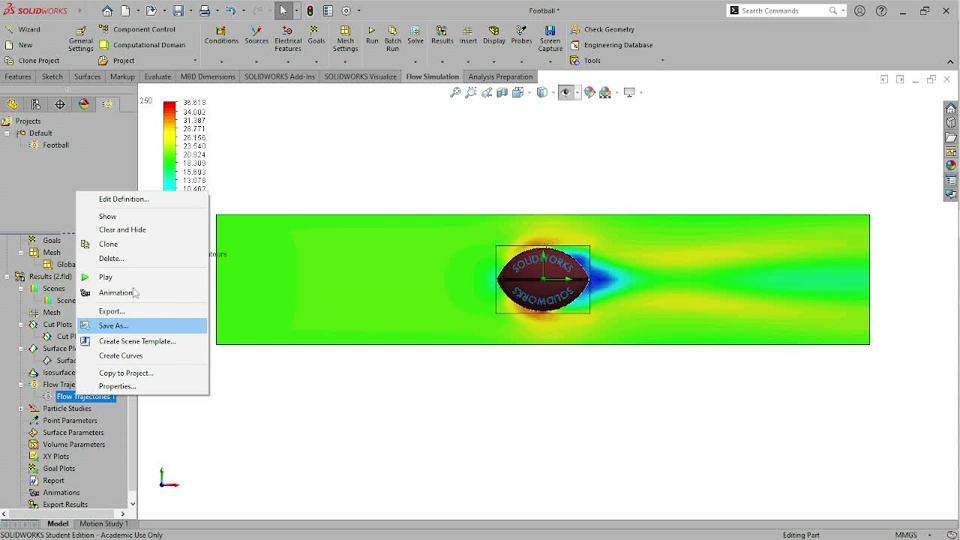Collapse the Results (2.fld) node
The image size is (960, 540).
pyautogui.click(x=8, y=277)
